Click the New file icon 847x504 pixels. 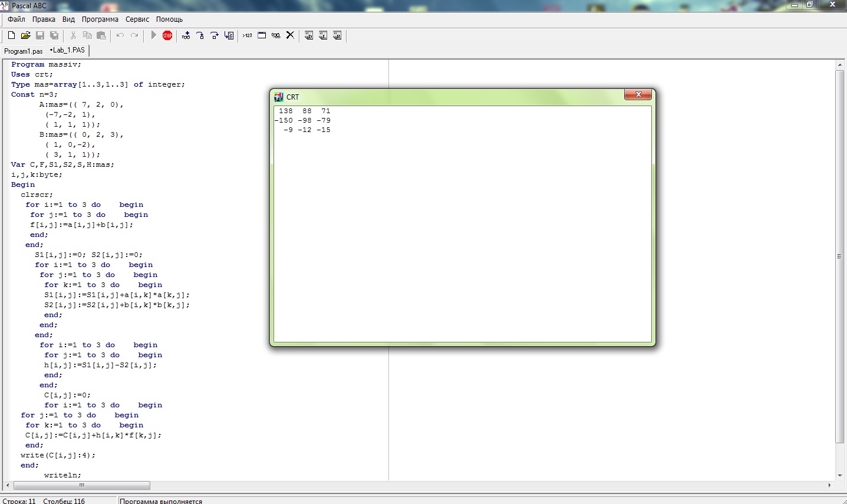11,35
